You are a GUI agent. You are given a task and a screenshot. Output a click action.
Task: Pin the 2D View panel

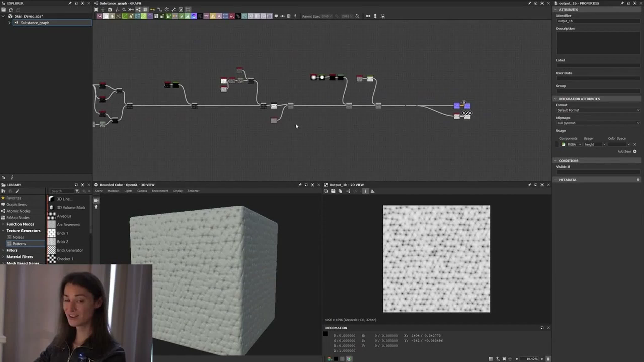pos(529,185)
